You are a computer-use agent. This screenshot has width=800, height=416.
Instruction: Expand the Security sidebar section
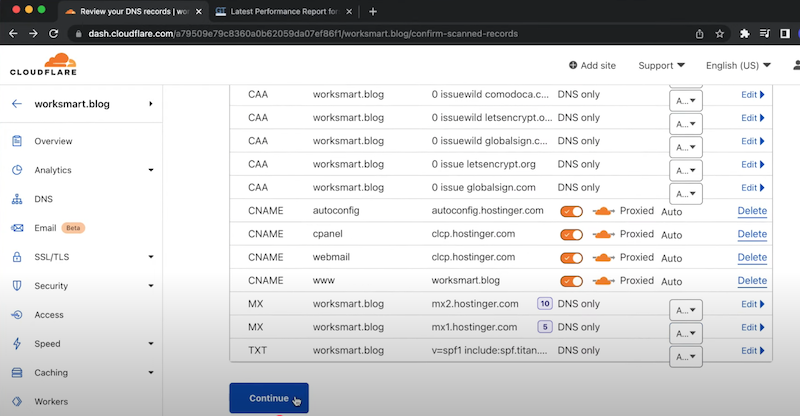tap(151, 286)
